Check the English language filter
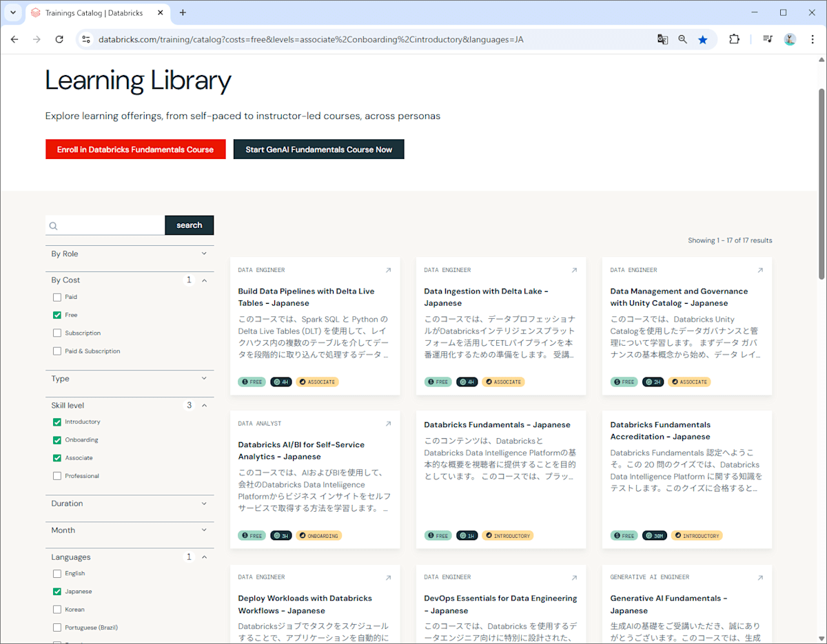Viewport: 827px width, 644px height. pyautogui.click(x=57, y=573)
